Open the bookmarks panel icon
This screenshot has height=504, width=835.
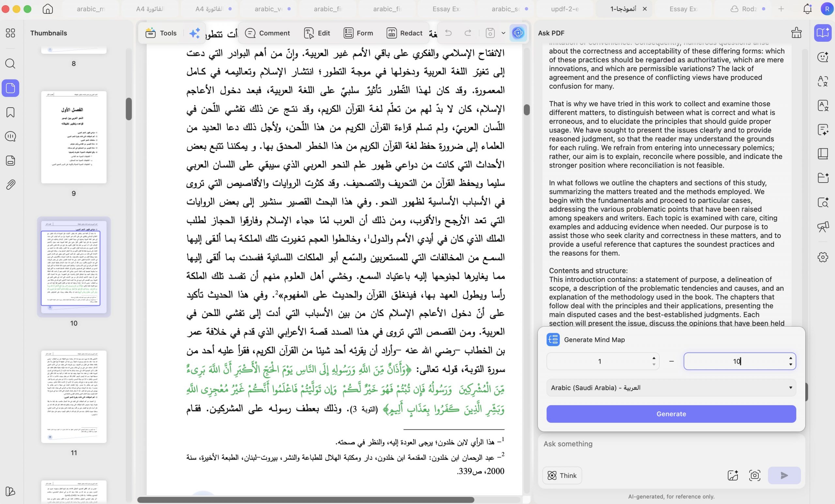[10, 112]
